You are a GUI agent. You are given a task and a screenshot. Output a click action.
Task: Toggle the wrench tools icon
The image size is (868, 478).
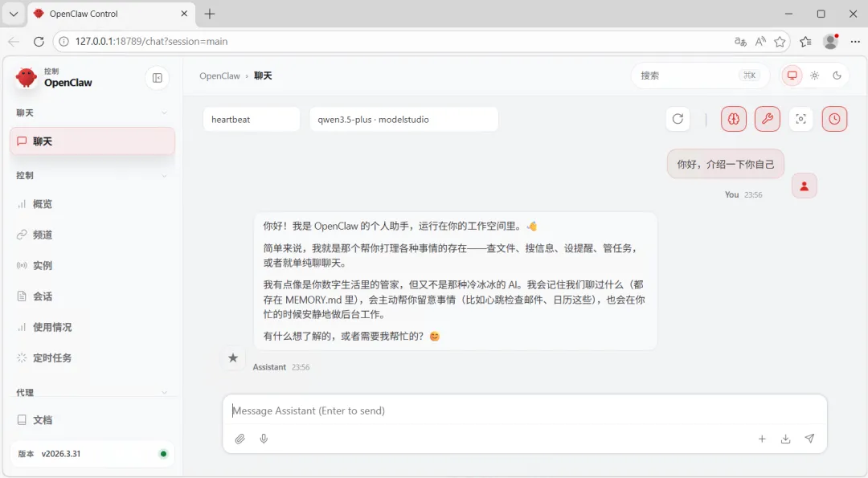[768, 119]
